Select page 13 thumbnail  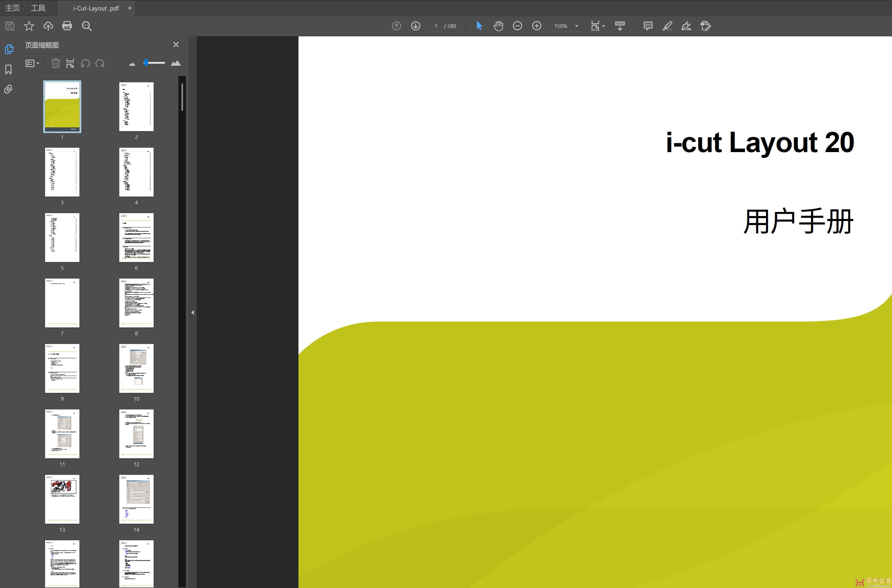[62, 499]
